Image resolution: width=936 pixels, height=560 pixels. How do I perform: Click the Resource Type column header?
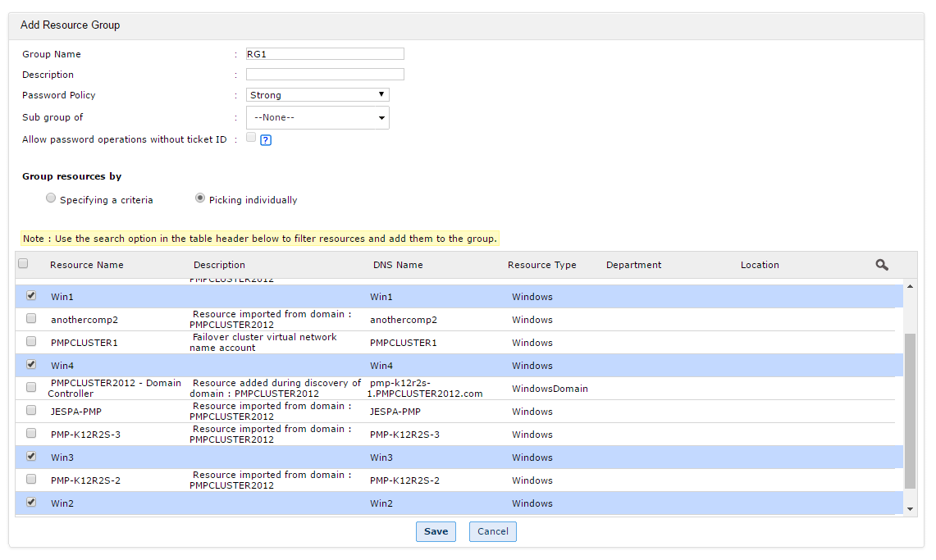coord(541,265)
